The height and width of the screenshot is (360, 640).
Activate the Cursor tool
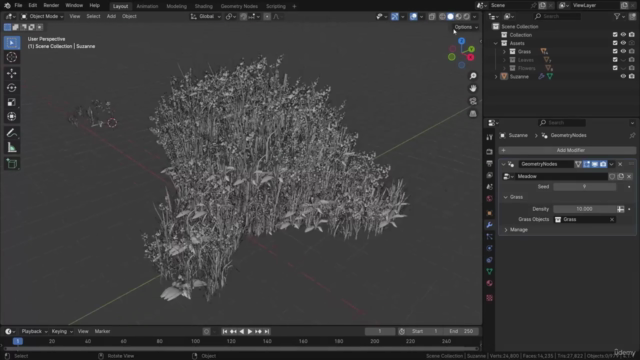[x=11, y=57]
